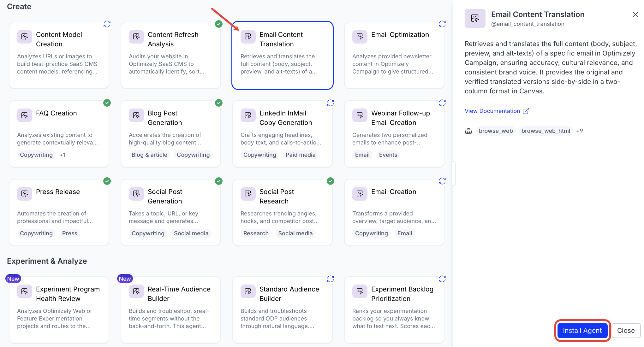The image size is (644, 347).
Task: Click the update icon on Email Optimization
Action: 442,24
